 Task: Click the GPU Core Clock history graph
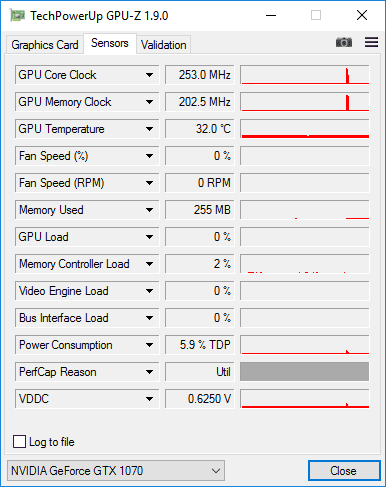pyautogui.click(x=305, y=75)
